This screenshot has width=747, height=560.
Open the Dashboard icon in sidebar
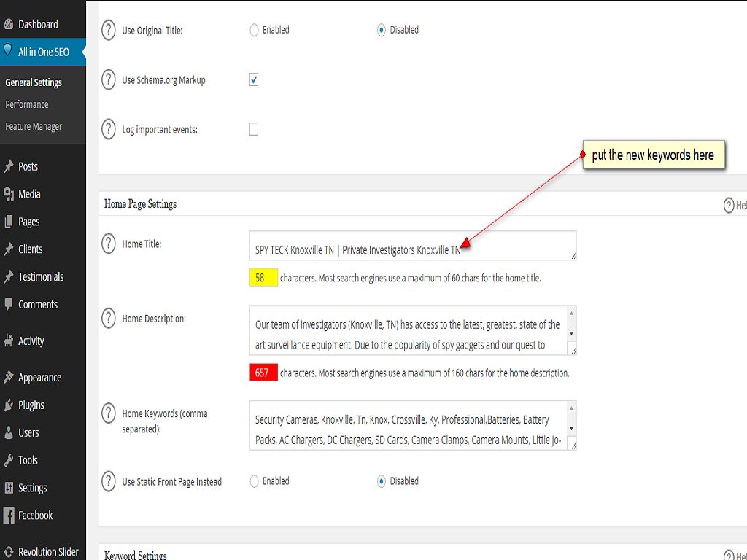tap(9, 24)
